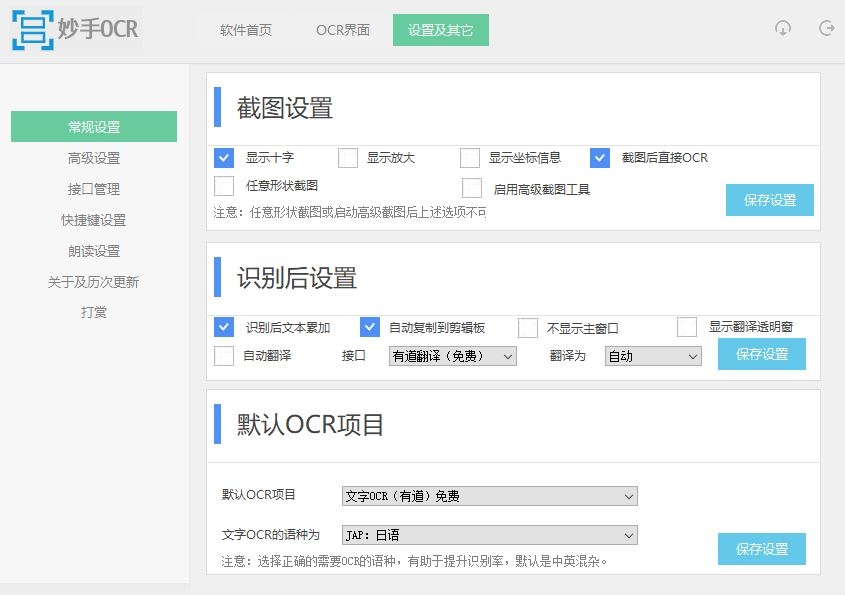Open 快捷键设置 in the sidebar
Screen dimensions: 845x595
pyautogui.click(x=94, y=220)
